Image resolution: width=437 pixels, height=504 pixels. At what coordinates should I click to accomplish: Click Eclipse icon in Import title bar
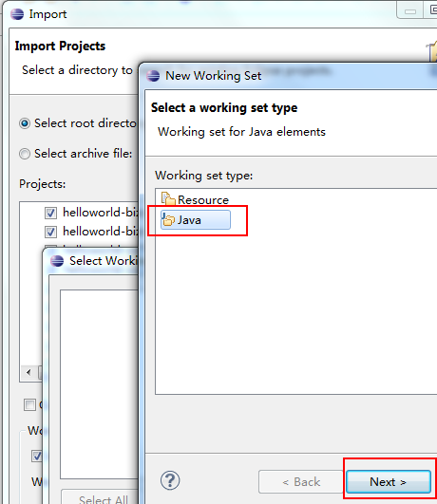(x=17, y=14)
